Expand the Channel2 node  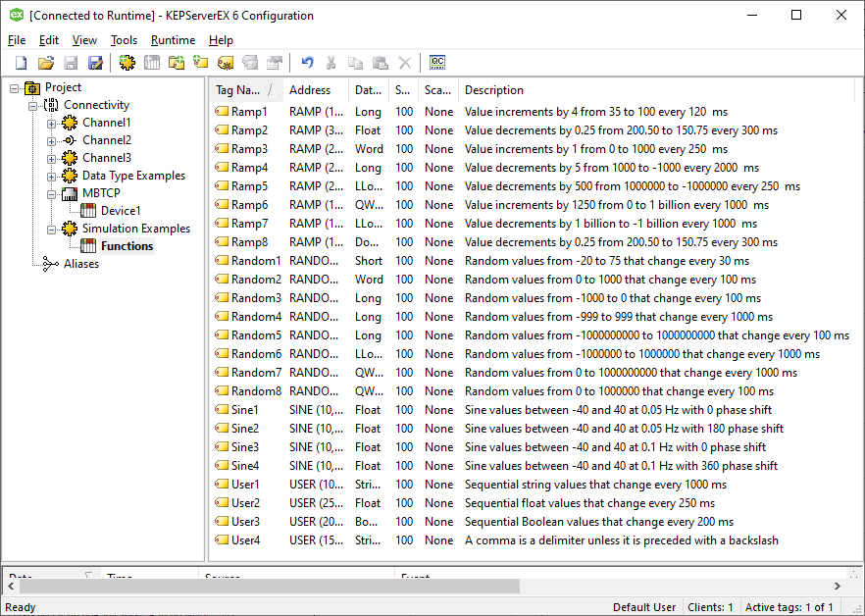point(51,141)
